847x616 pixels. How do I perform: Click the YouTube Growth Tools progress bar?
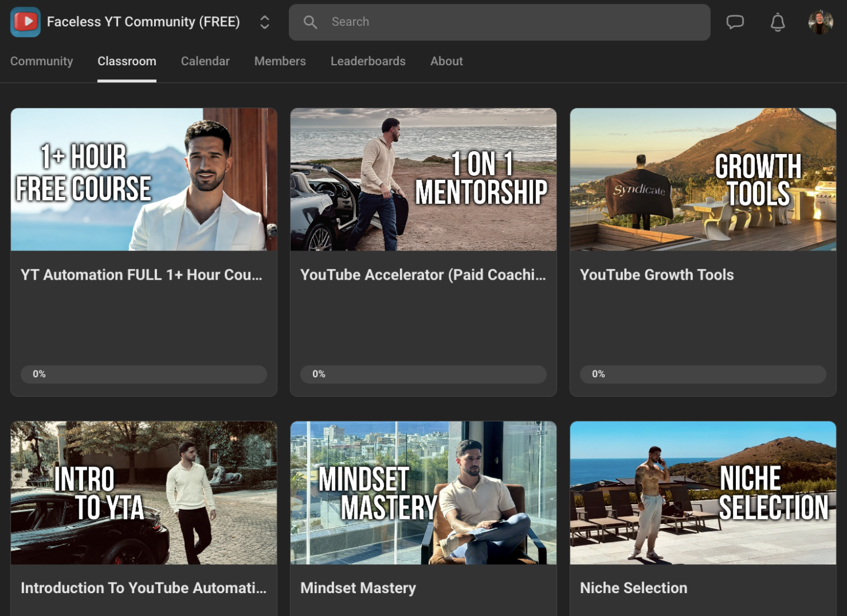pos(703,374)
